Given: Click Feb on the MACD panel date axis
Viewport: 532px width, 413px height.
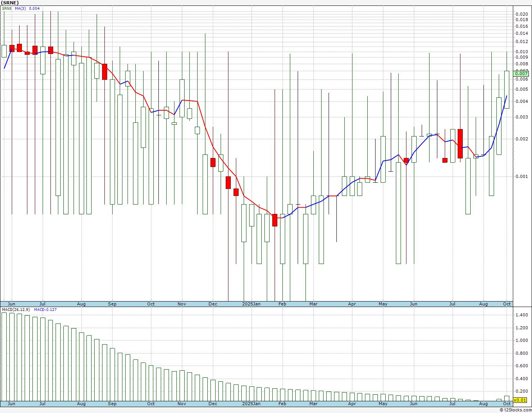Looking at the screenshot, I should pyautogui.click(x=282, y=404).
